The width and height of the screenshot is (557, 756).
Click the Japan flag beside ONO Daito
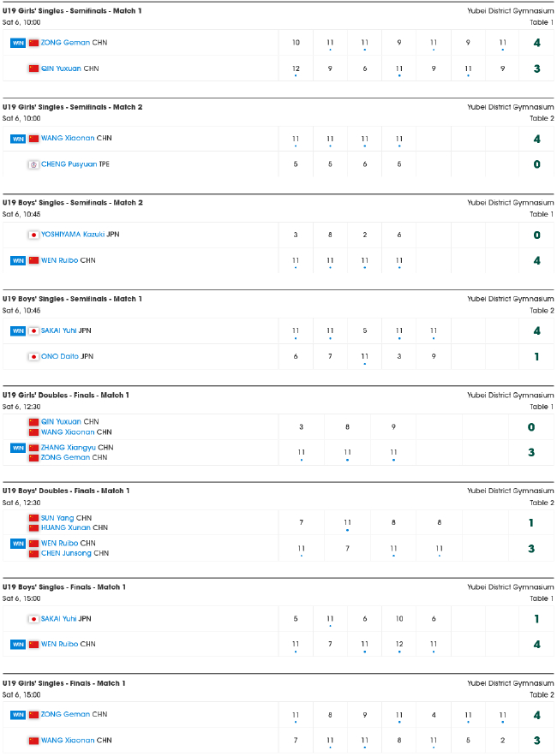coord(33,356)
